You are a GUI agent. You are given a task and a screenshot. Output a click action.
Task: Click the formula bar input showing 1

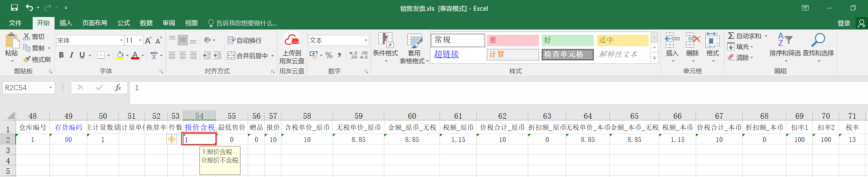click(499, 93)
